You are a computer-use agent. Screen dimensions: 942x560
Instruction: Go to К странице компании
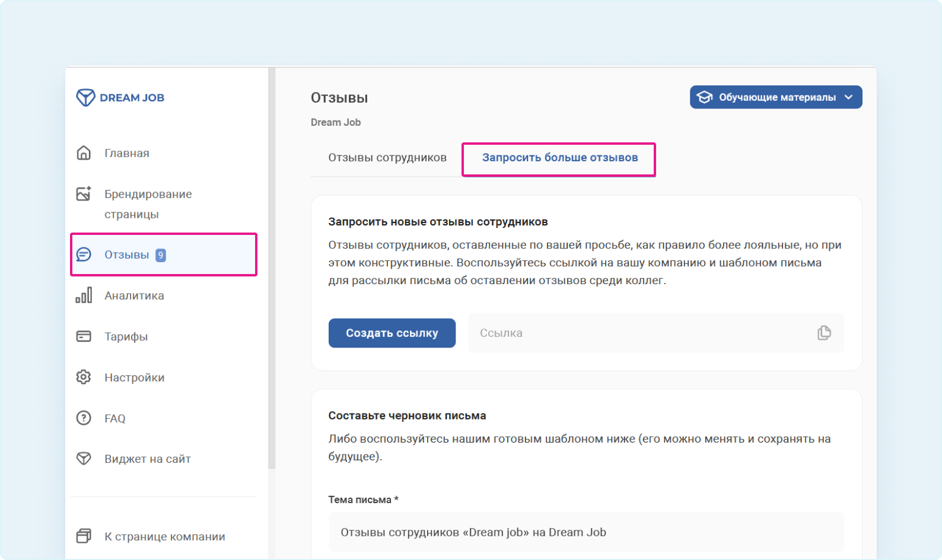tap(164, 536)
